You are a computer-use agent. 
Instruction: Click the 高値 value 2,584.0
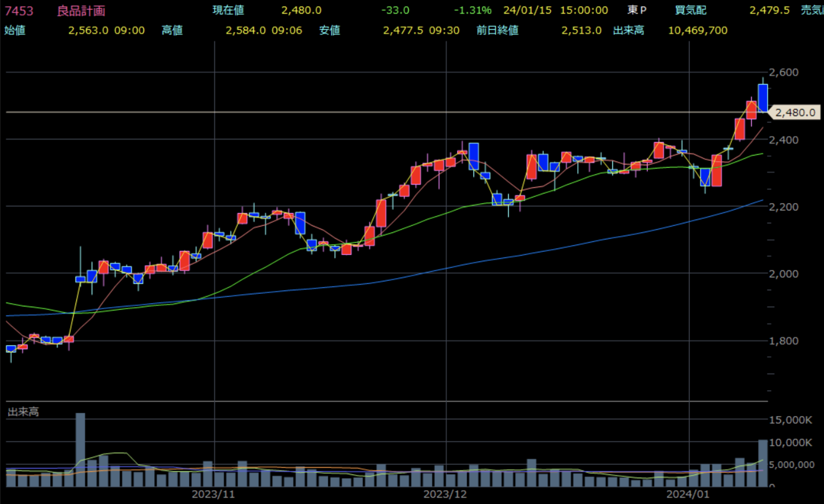coord(245,30)
